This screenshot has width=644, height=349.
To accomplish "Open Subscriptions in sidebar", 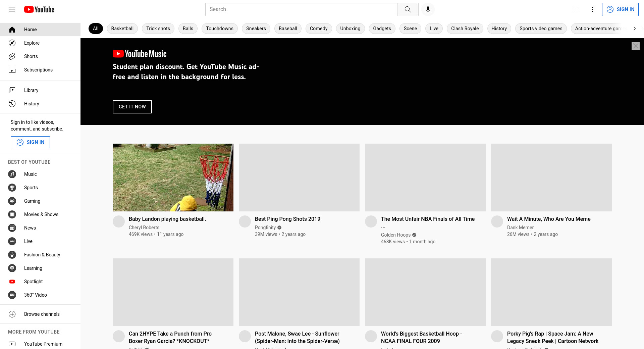I will pos(40,70).
